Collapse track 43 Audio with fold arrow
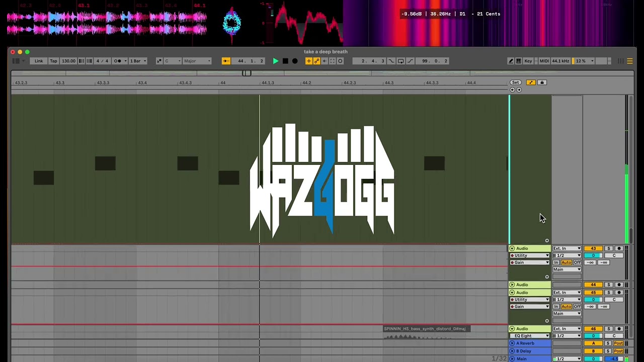Screen dimensions: 644x362 512,248
